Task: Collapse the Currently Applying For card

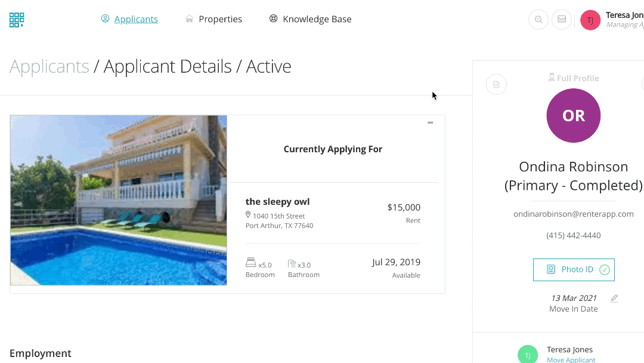Action: click(430, 123)
